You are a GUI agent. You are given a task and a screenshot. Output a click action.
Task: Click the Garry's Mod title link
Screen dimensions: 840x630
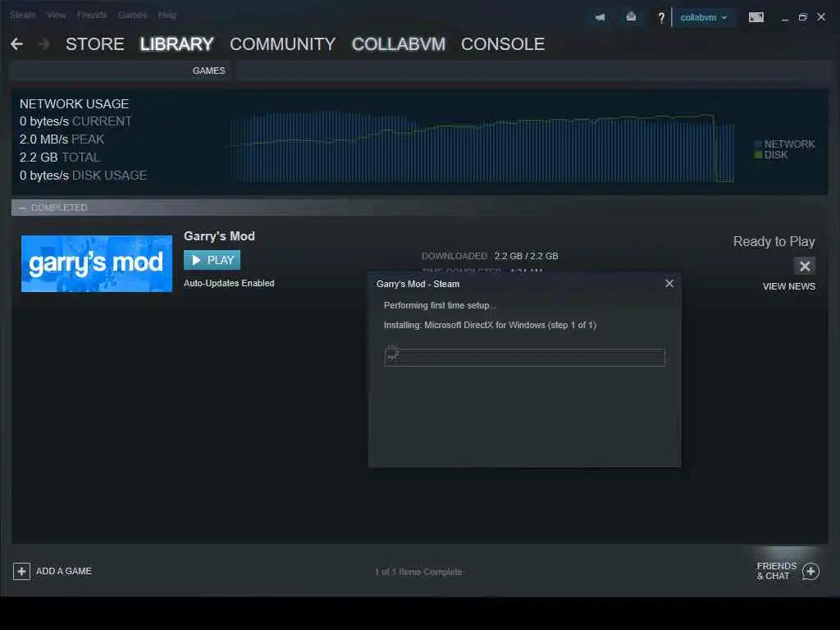pyautogui.click(x=219, y=236)
